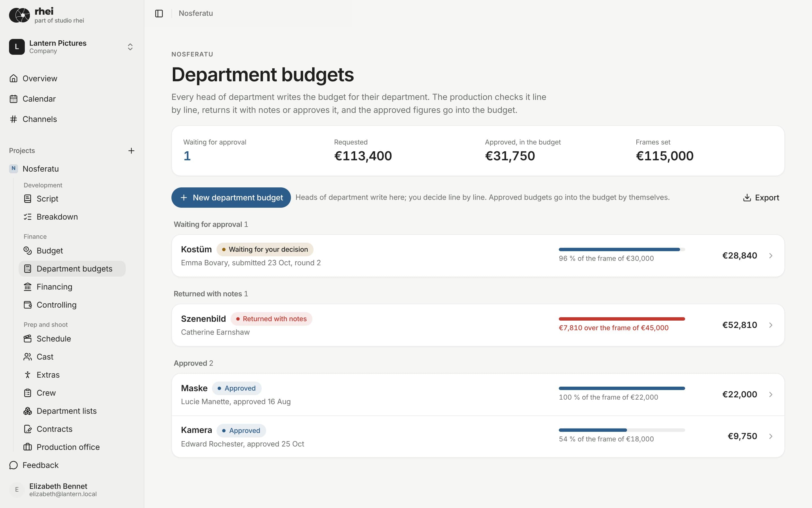Click the Maske Approved status badge

(237, 388)
